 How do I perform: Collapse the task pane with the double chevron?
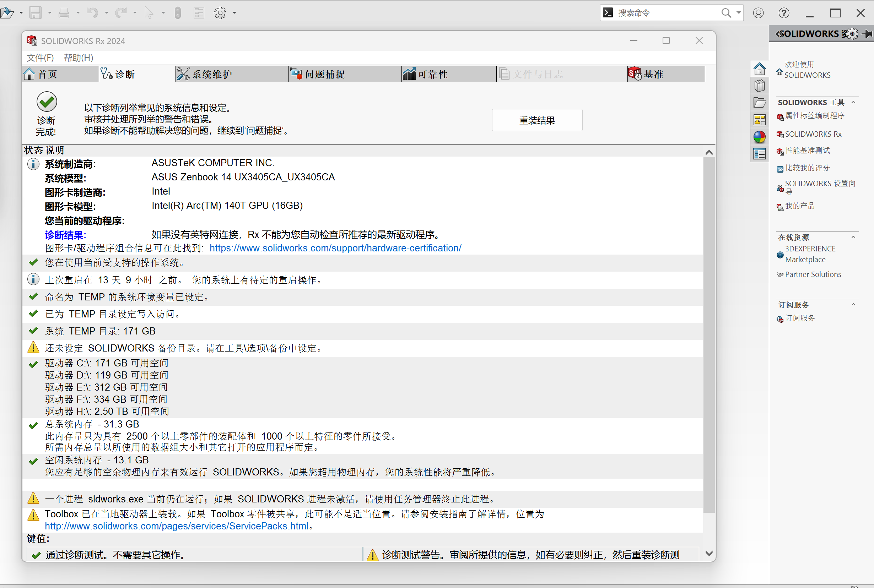[x=779, y=34]
